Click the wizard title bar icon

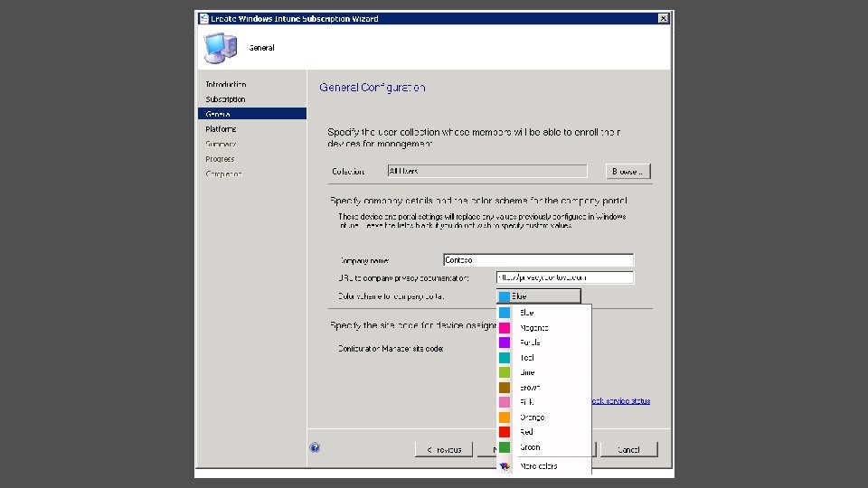point(203,18)
